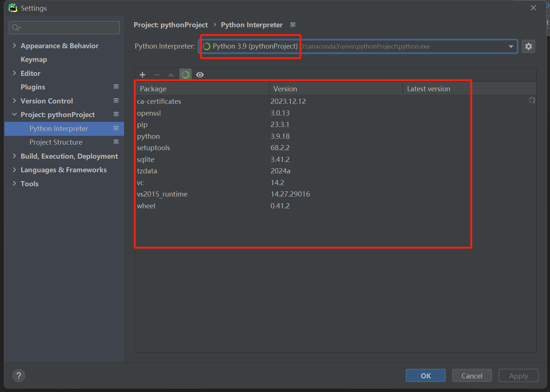Image resolution: width=550 pixels, height=392 pixels.
Task: Open the Python Interpreter dropdown
Action: [511, 46]
